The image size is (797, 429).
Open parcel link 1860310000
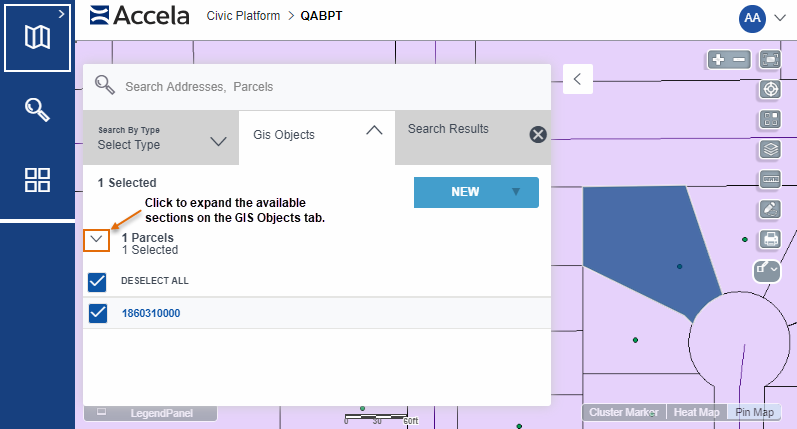[x=151, y=313]
